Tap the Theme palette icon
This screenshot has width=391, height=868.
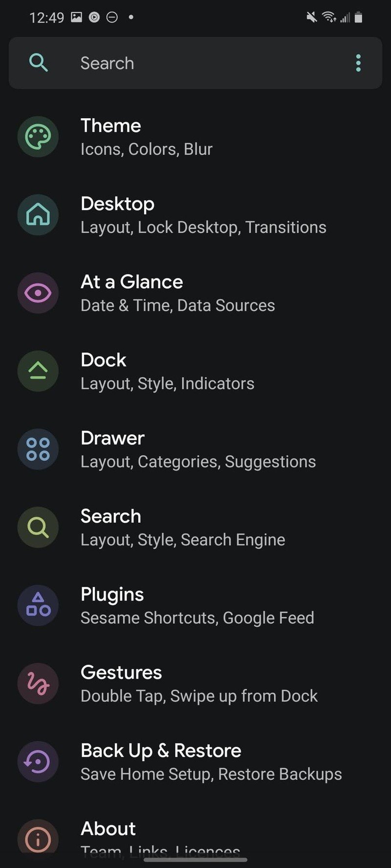tap(38, 137)
